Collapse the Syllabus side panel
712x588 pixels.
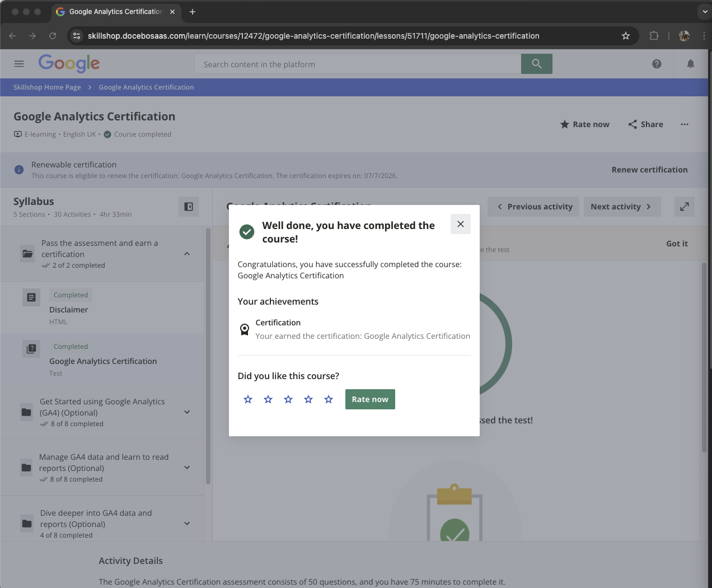[189, 207]
